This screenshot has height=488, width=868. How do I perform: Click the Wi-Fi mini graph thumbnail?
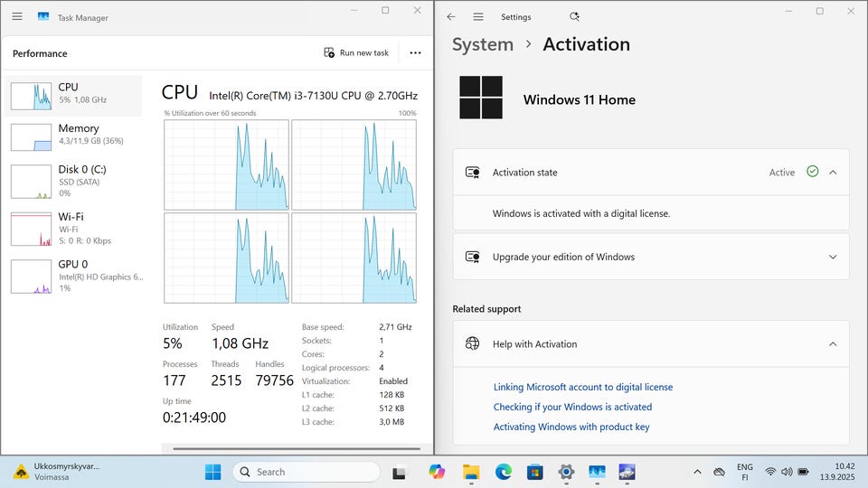(x=31, y=229)
